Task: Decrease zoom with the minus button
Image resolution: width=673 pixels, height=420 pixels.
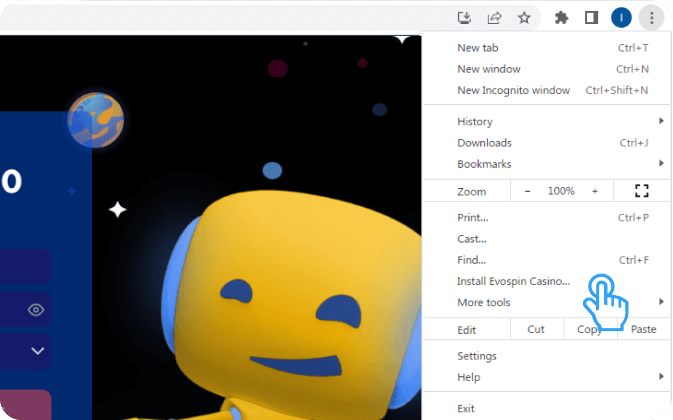Action: point(528,191)
